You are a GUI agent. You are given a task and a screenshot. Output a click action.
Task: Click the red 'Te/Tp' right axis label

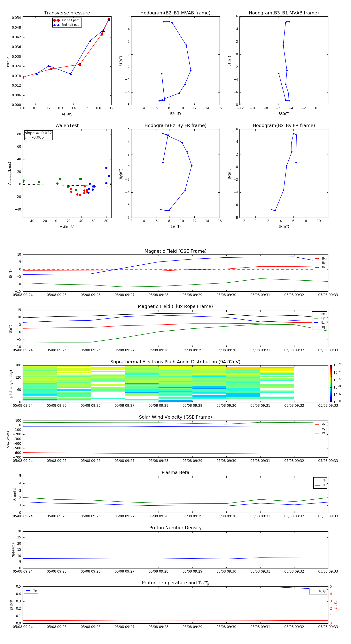[336, 605]
